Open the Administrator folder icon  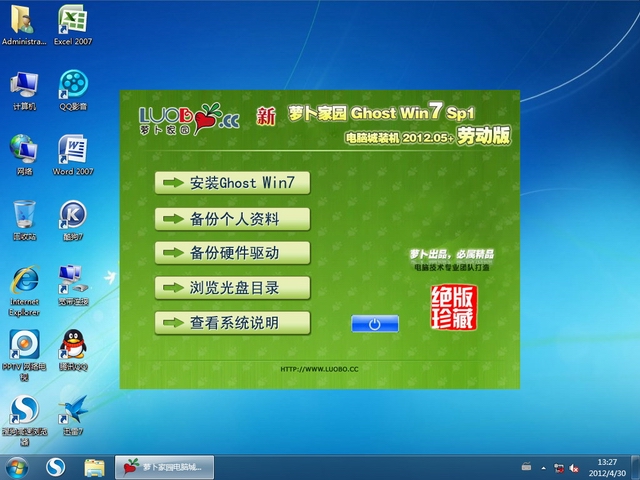pyautogui.click(x=24, y=24)
